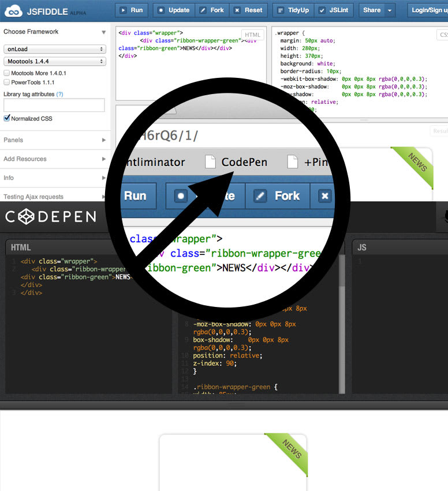Uncheck the Normalized CSS checkbox
Image resolution: width=448 pixels, height=491 pixels.
(x=6, y=118)
